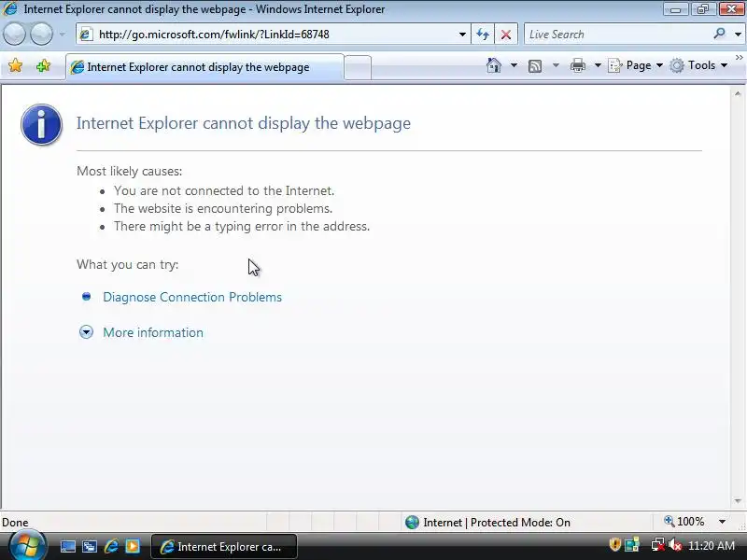Click the Forward navigation button
The height and width of the screenshot is (560, 747).
tap(41, 35)
